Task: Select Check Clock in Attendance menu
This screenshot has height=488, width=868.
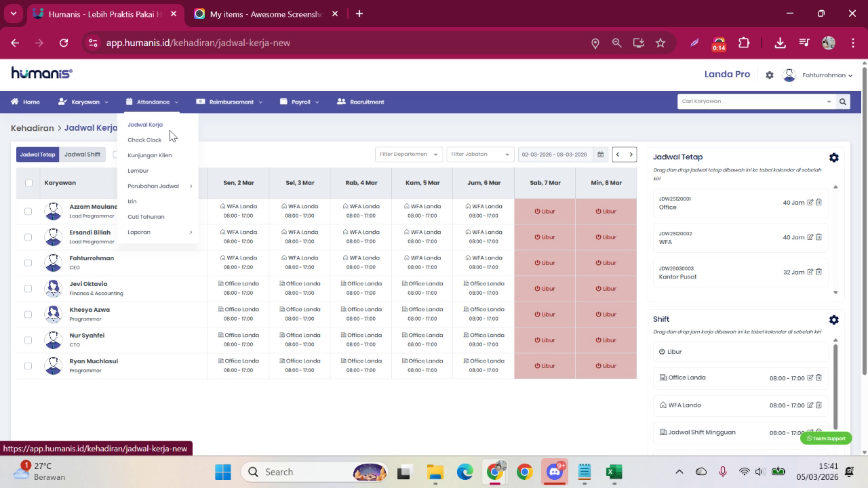Action: [144, 140]
